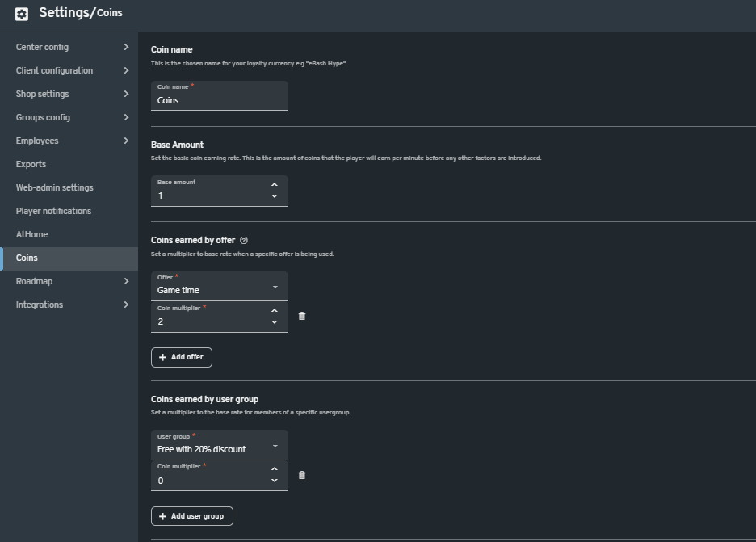Image resolution: width=756 pixels, height=542 pixels.
Task: Increase the user group Coin multiplier with up arrow
Action: click(275, 470)
